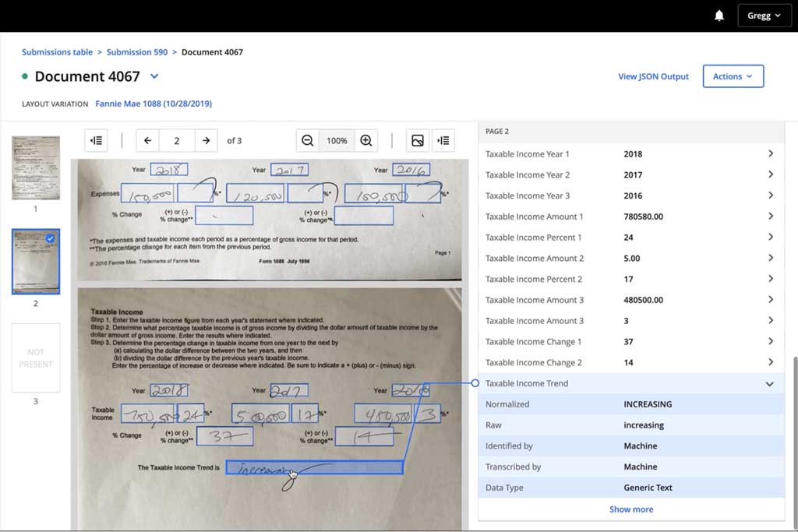798x532 pixels.
Task: Select the Transcribed by Machine value
Action: click(x=641, y=467)
